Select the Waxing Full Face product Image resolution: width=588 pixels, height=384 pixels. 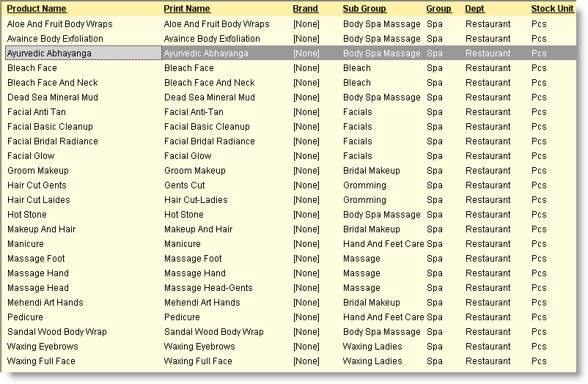(41, 361)
